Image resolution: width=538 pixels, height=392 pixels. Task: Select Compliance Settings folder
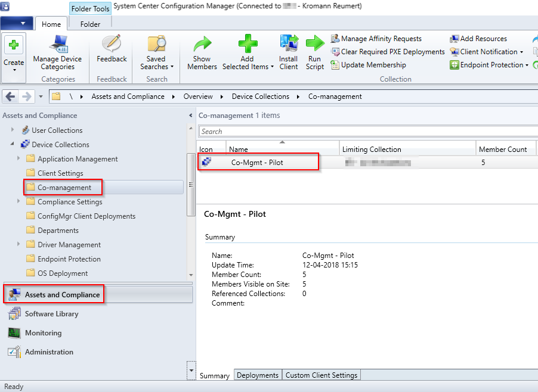click(x=70, y=202)
